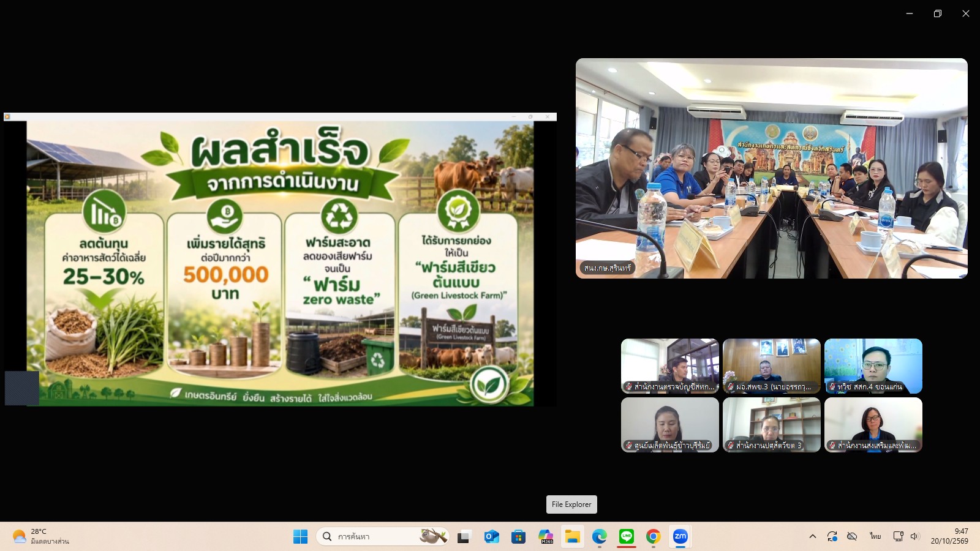Expand the hidden system tray icons

pyautogui.click(x=813, y=536)
